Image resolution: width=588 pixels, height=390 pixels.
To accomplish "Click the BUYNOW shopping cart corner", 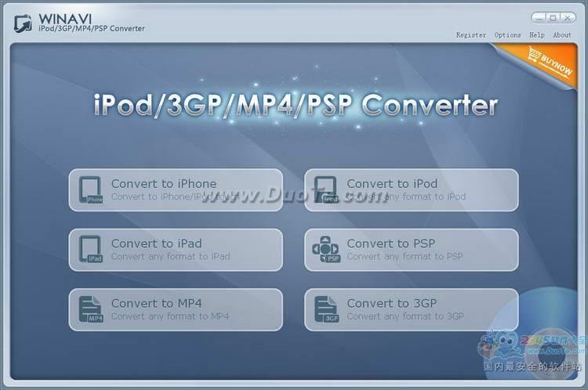I will (x=550, y=62).
